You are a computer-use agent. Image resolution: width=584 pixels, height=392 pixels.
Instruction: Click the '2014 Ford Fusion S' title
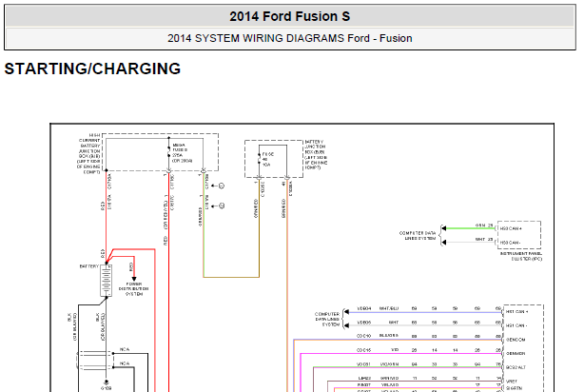(x=289, y=16)
